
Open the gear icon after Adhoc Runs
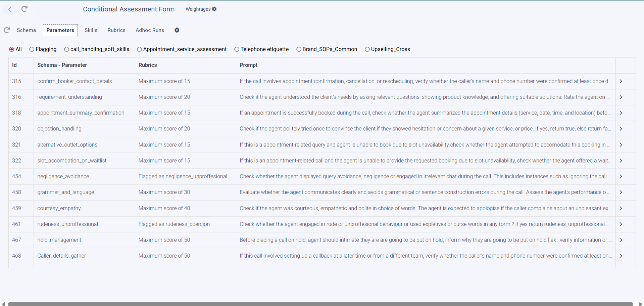(x=177, y=30)
